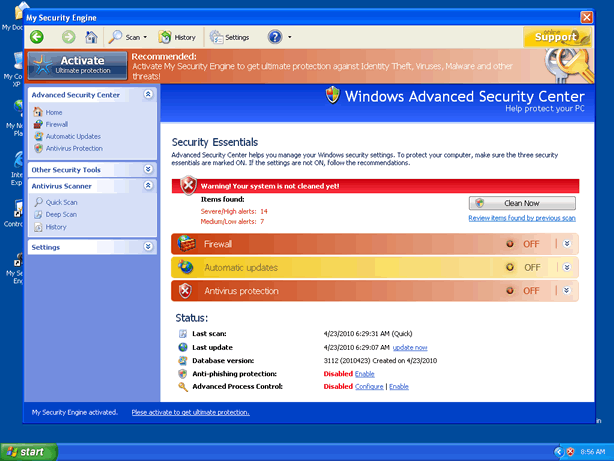Toggle the Firewall OFF switch

tap(524, 243)
